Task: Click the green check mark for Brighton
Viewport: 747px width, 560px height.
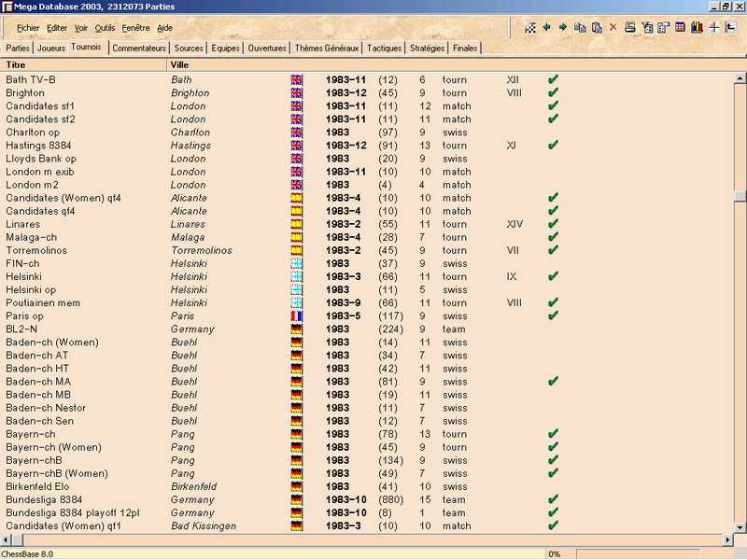Action: coord(553,92)
